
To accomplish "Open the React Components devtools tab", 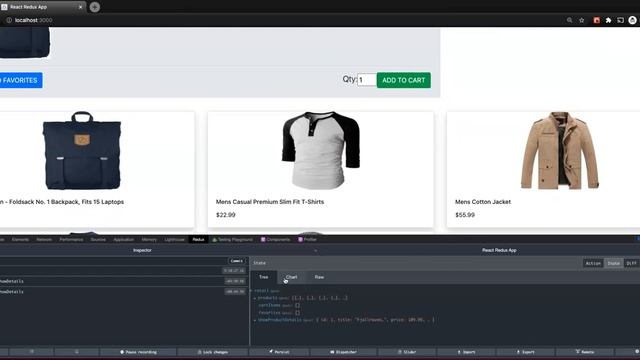I will [x=276, y=240].
